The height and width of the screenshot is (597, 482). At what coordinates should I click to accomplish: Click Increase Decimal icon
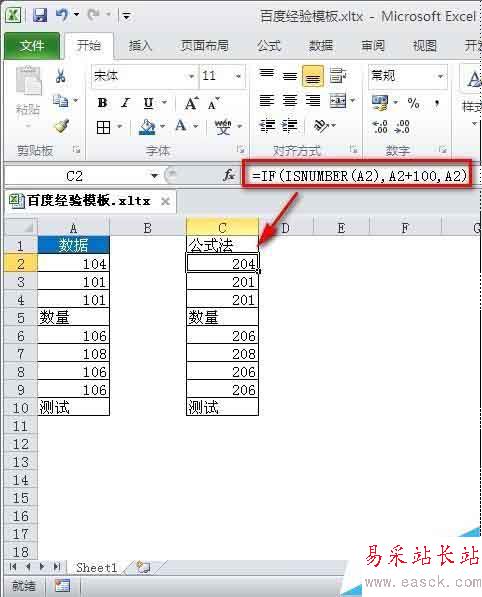380,127
